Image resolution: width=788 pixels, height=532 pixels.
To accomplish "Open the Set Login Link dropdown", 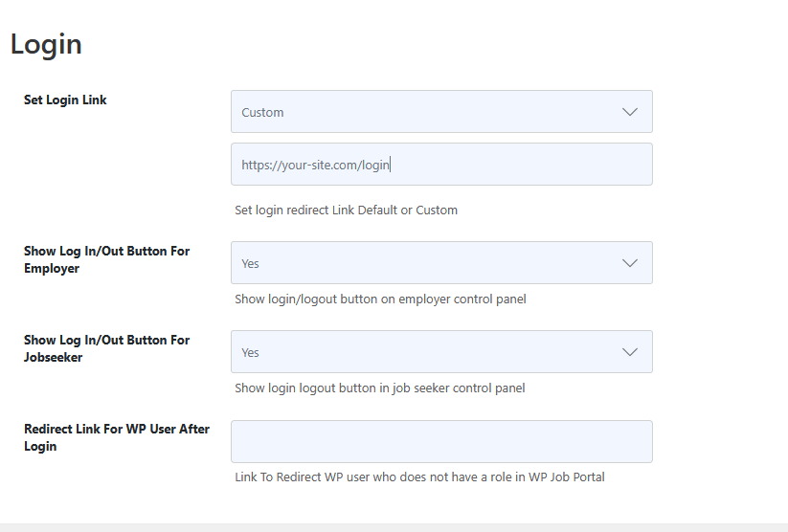I will [441, 112].
